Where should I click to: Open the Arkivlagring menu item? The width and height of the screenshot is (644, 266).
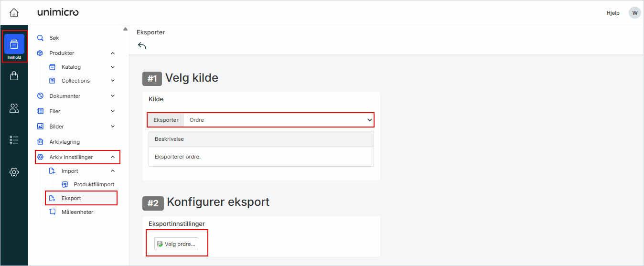64,142
